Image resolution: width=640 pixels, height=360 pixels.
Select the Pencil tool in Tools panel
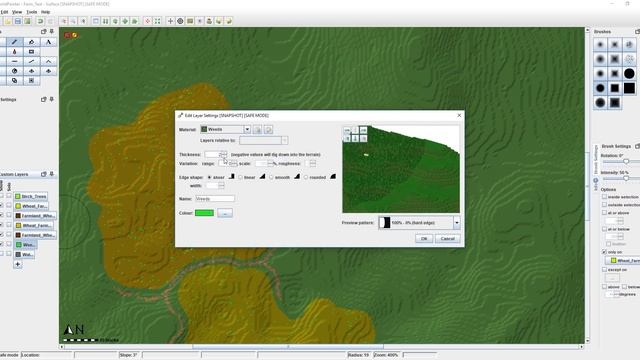14,42
